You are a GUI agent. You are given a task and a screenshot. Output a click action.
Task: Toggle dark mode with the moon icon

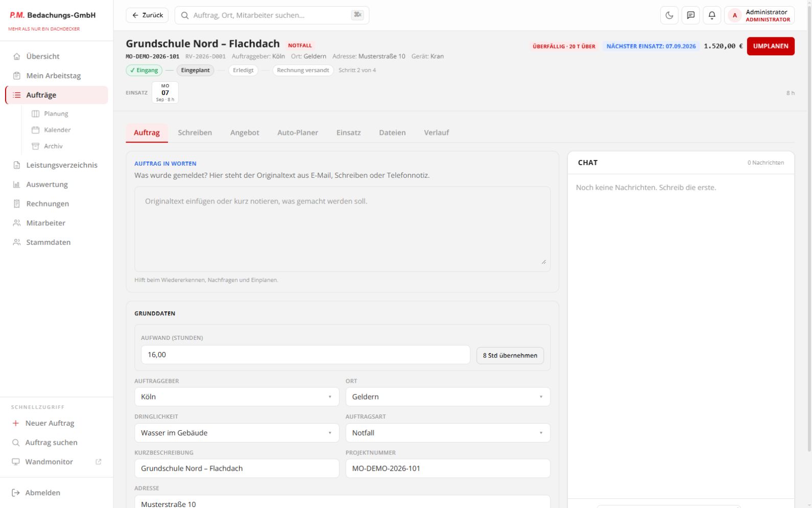point(669,15)
